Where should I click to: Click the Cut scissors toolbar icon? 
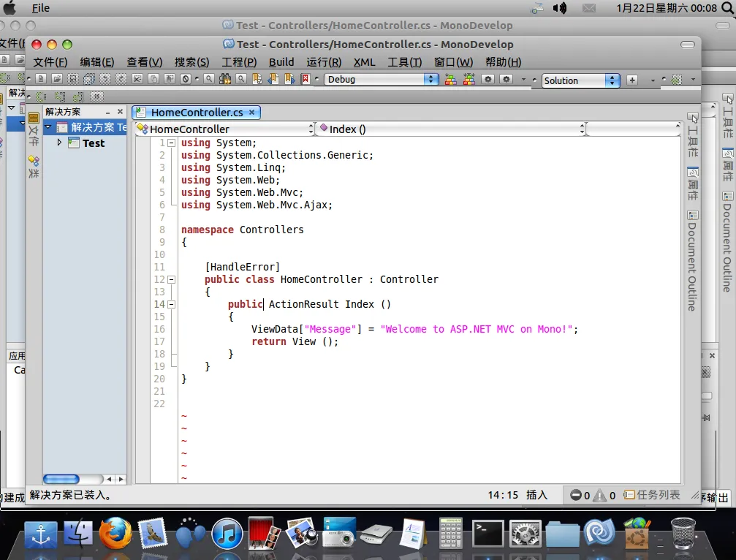pos(137,79)
